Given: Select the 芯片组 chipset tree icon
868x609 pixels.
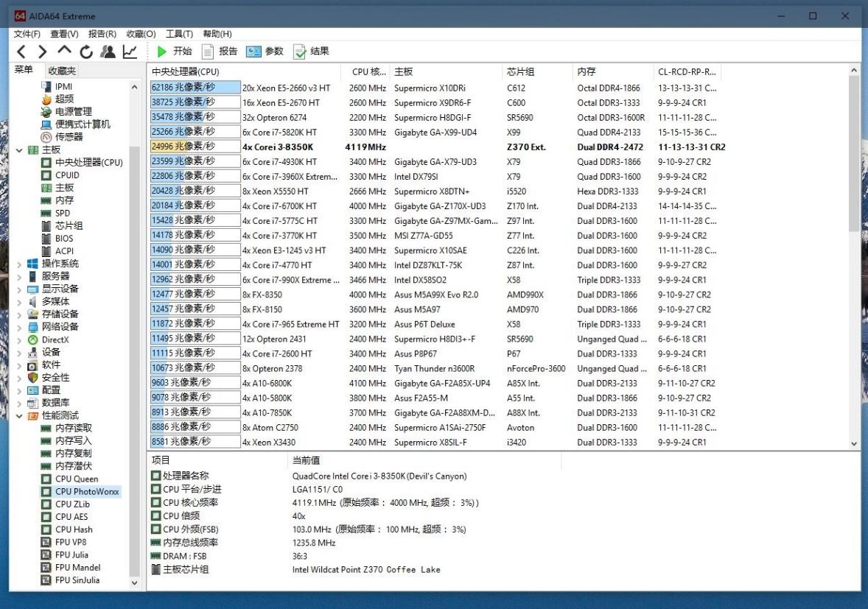Looking at the screenshot, I should (46, 225).
